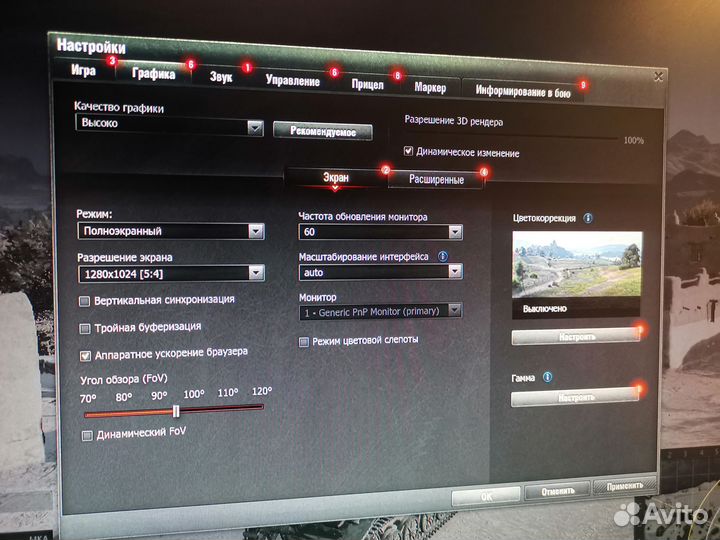Expand Масштабирование интерфейса dropdown
Image resolution: width=720 pixels, height=540 pixels.
(x=381, y=272)
